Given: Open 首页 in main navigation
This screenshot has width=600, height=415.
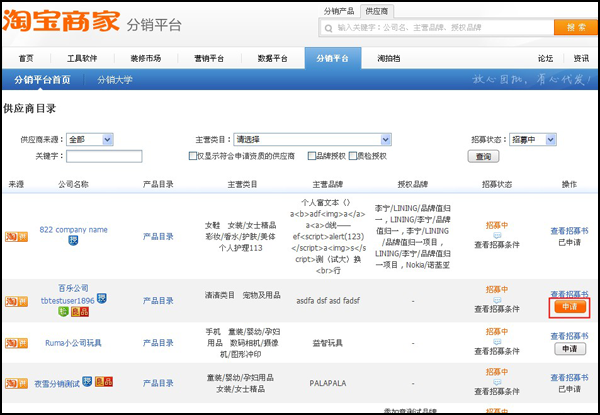Looking at the screenshot, I should pos(26,59).
